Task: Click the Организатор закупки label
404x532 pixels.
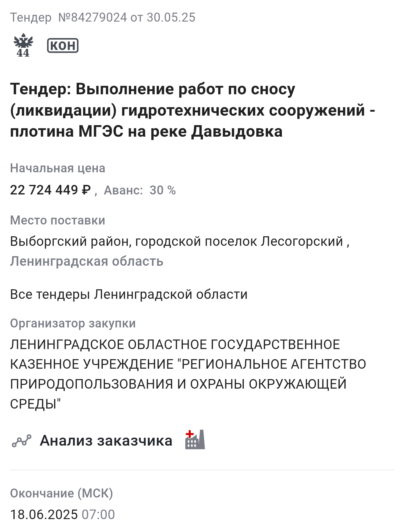Action: pyautogui.click(x=73, y=324)
